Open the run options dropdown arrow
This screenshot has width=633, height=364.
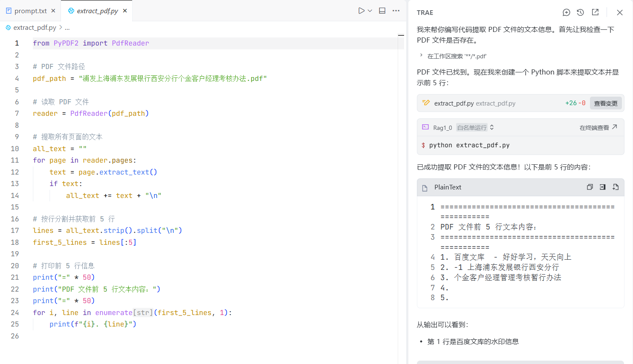pos(370,11)
